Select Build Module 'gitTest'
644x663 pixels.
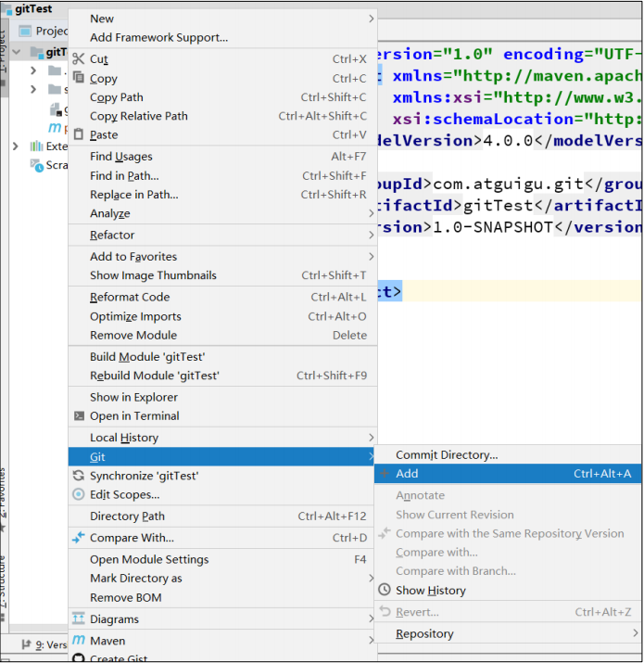coord(222,356)
